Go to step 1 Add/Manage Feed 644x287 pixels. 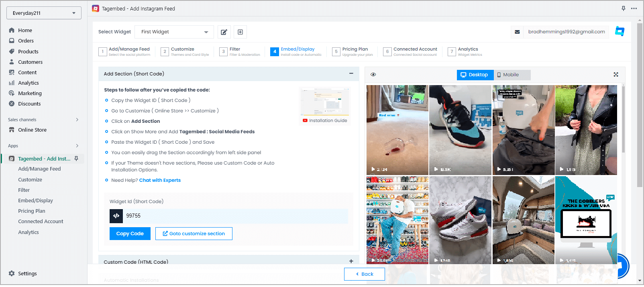click(x=124, y=51)
